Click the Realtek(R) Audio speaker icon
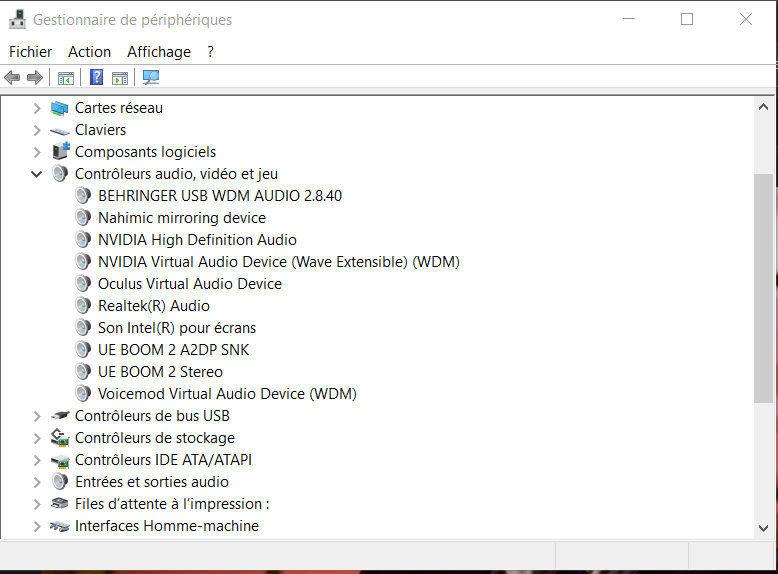Viewport: 778px width, 574px height. point(83,306)
